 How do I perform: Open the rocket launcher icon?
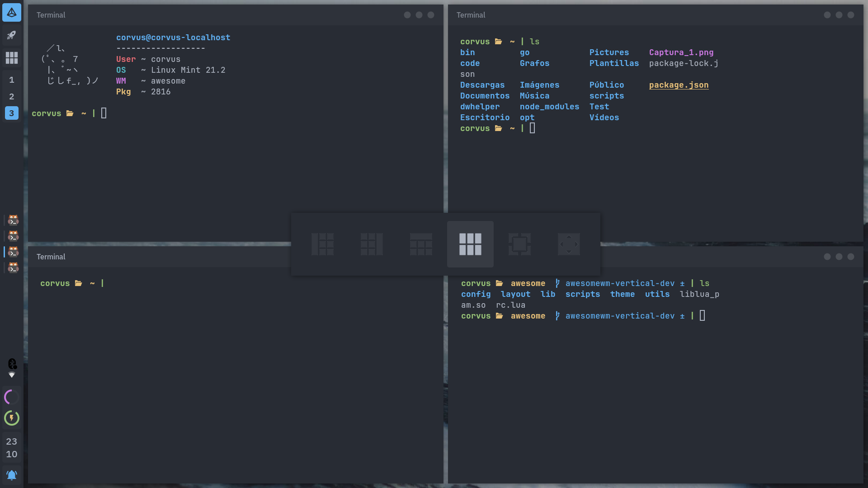(12, 35)
